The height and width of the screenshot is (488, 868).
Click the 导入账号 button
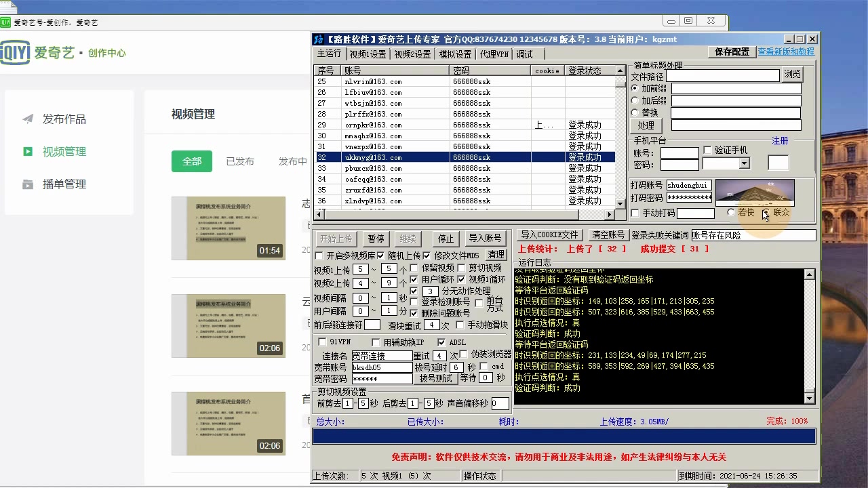click(486, 239)
